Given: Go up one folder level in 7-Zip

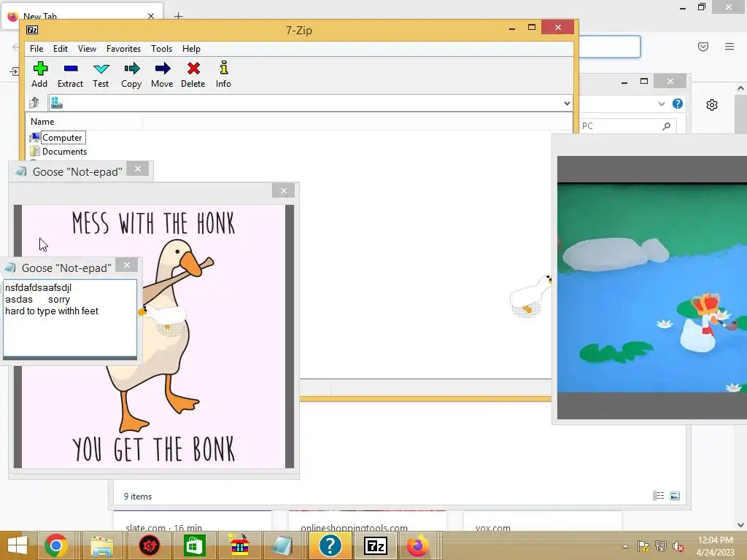Looking at the screenshot, I should (x=34, y=102).
